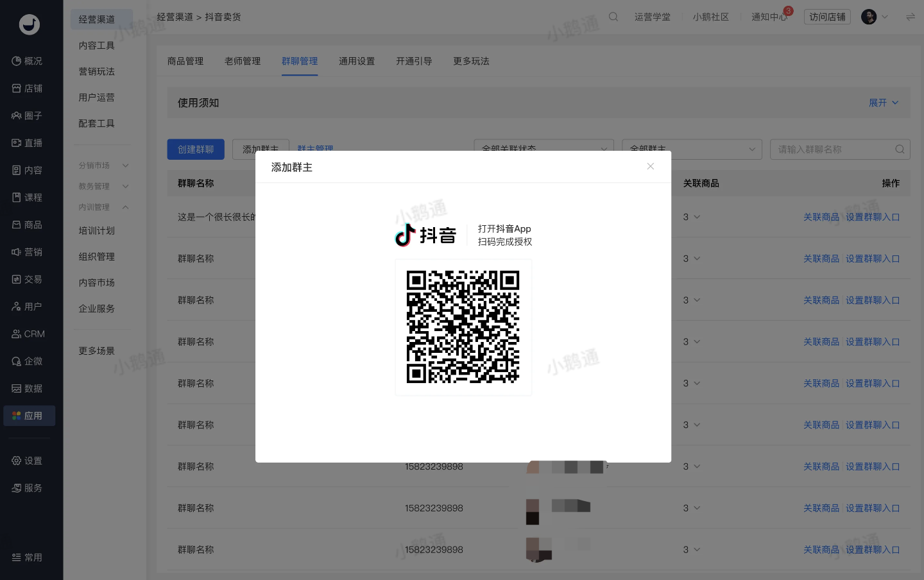Screen dimensions: 924x580
Task: Open 常用 favorites at sidebar bottom
Action: click(x=27, y=558)
